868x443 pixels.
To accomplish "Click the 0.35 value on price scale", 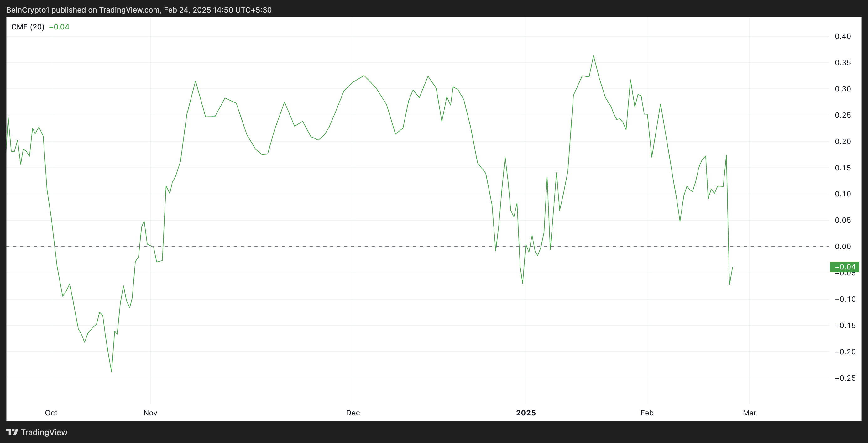I will 843,63.
